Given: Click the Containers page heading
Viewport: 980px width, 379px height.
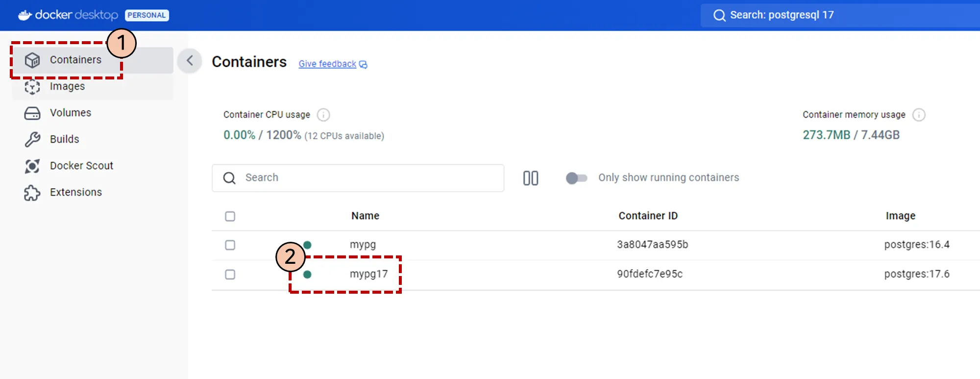Looking at the screenshot, I should pyautogui.click(x=249, y=62).
